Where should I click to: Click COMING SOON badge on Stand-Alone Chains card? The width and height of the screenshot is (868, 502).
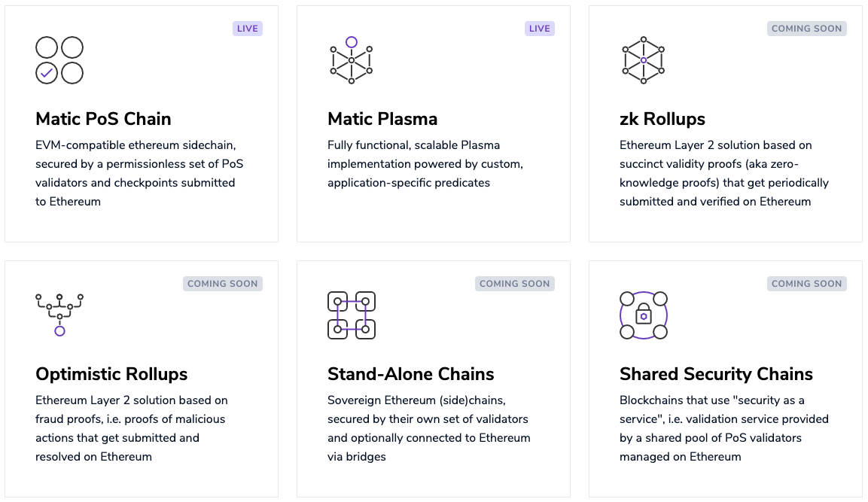pos(515,284)
